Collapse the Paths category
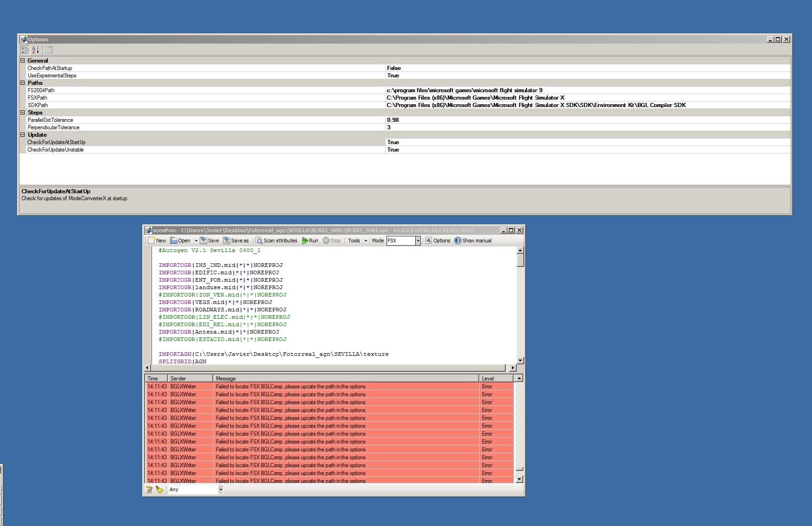Viewport: 812px width, 526px height. (x=23, y=83)
